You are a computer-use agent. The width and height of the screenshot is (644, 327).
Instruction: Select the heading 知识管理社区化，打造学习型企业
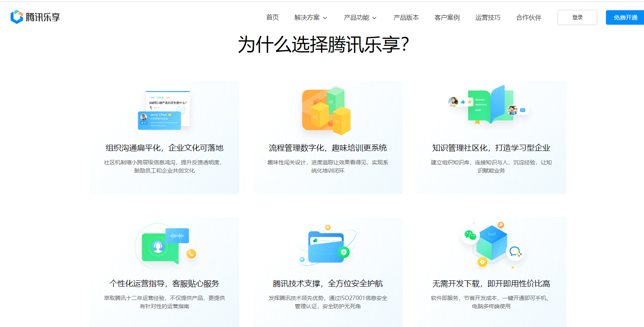coord(491,148)
